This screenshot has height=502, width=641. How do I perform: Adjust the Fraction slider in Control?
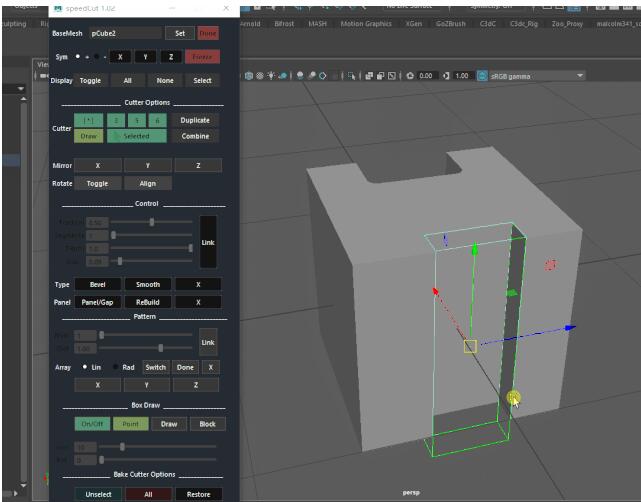click(151, 222)
